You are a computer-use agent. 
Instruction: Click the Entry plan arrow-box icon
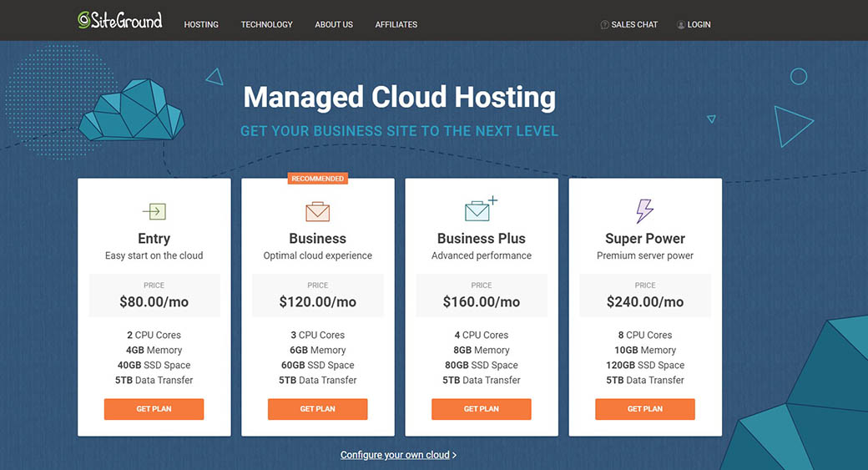point(154,210)
